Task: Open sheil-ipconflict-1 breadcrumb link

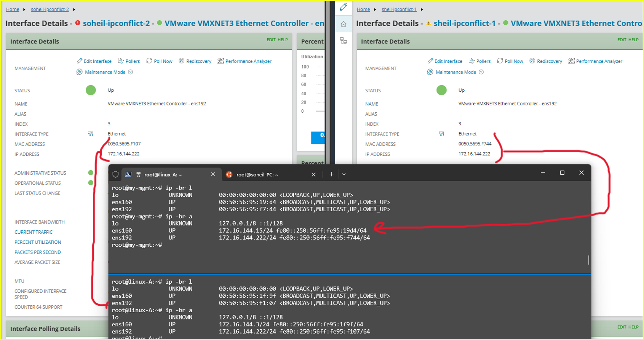Action: pyautogui.click(x=399, y=9)
